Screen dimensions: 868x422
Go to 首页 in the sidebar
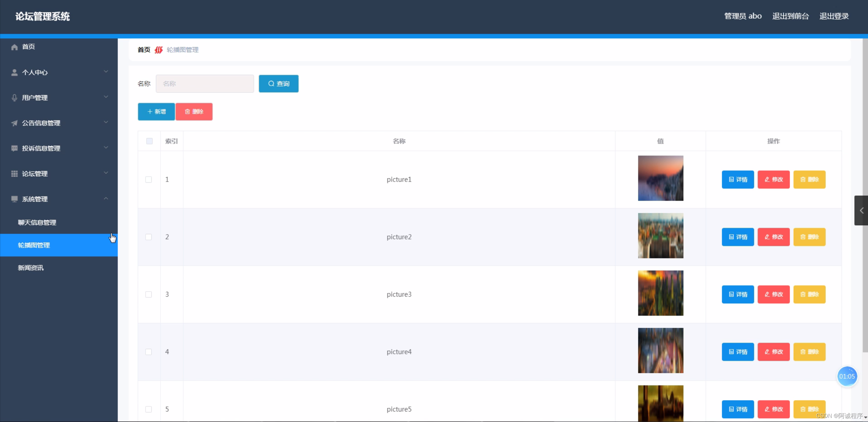point(59,47)
